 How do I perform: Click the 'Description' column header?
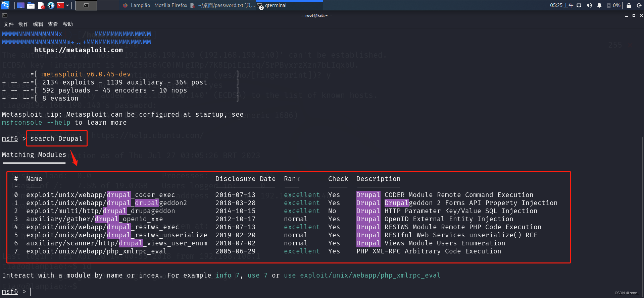click(x=379, y=179)
